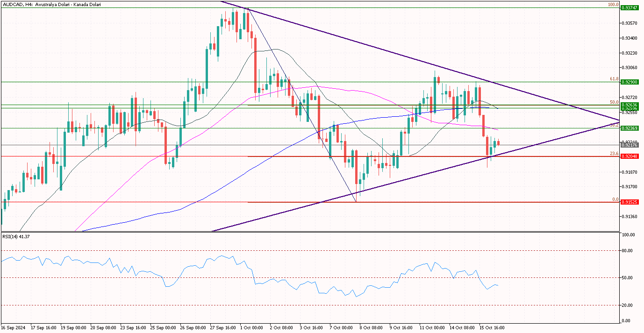The image size is (644, 333).
Task: Click the 11 Oct 00:00 time label
Action: click(x=433, y=328)
